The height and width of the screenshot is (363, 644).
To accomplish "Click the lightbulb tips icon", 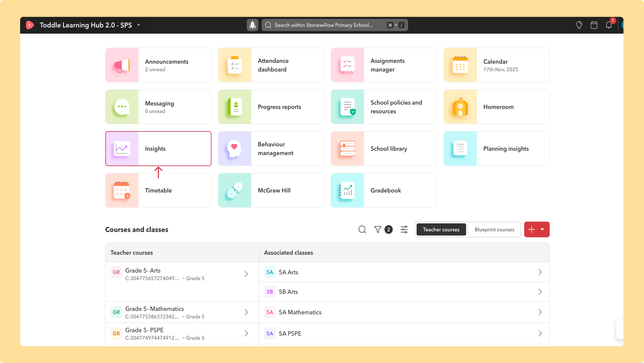I will (x=579, y=25).
